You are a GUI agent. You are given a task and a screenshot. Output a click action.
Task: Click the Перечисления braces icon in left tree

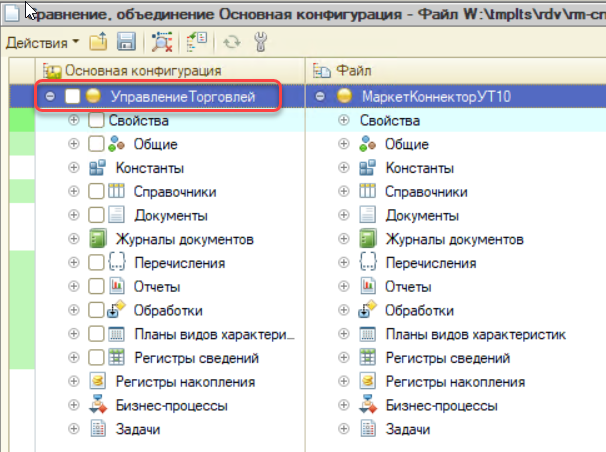point(116,262)
